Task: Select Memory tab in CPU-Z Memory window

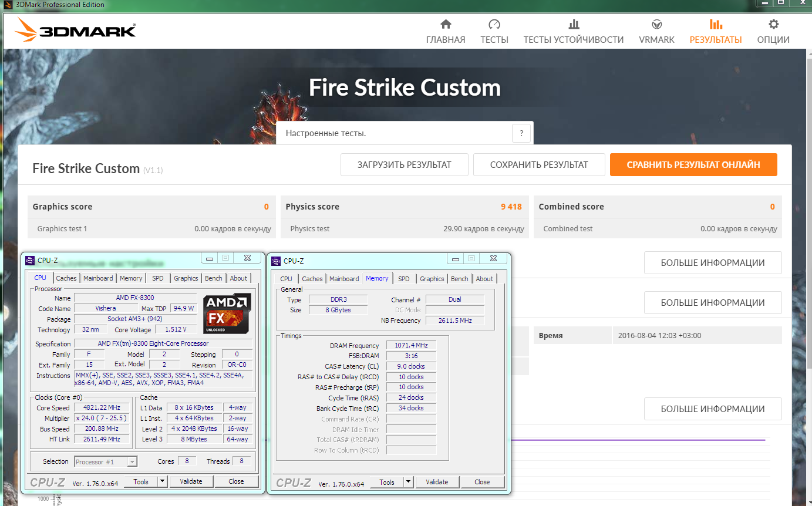Action: click(377, 278)
